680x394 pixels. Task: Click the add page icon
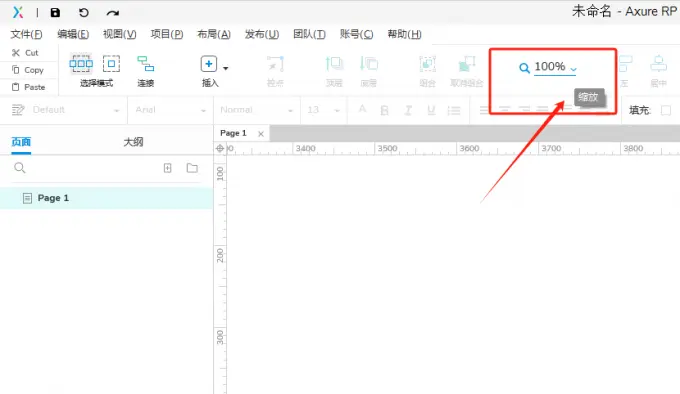(167, 168)
